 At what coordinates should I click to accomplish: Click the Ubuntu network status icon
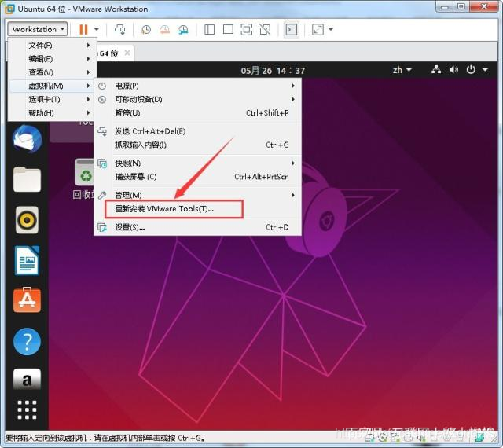[436, 70]
